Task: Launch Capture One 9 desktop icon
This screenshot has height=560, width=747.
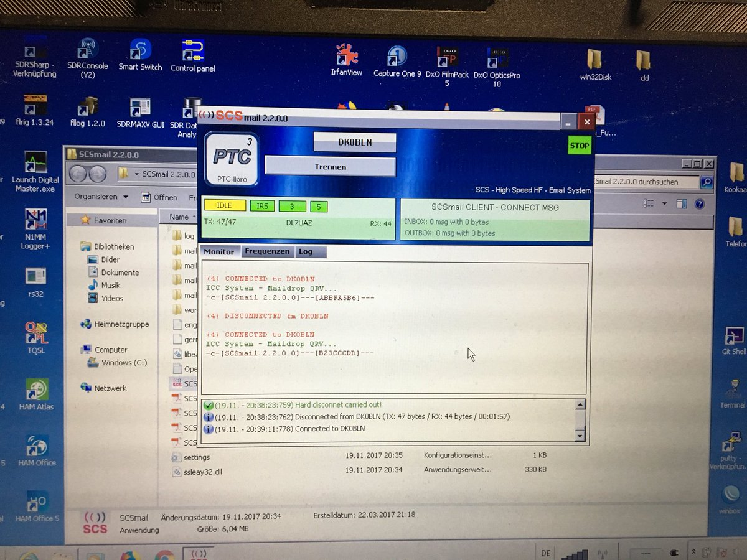Action: (397, 61)
